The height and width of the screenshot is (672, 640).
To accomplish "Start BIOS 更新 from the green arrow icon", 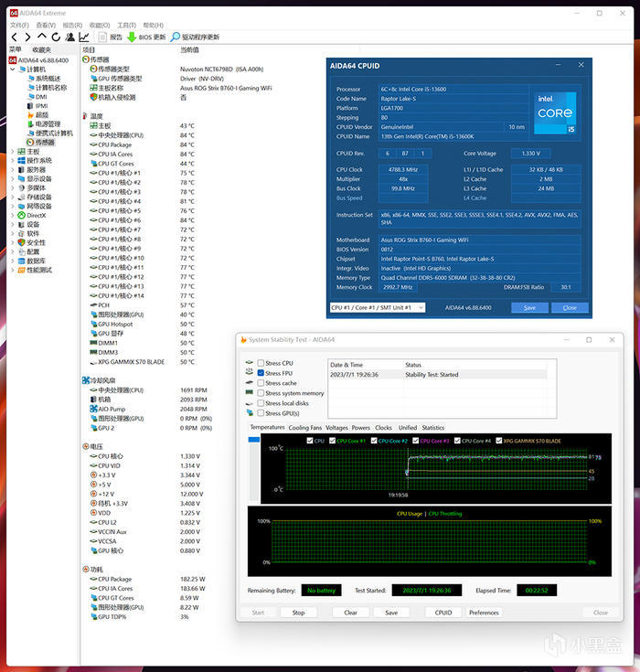I will pyautogui.click(x=146, y=37).
